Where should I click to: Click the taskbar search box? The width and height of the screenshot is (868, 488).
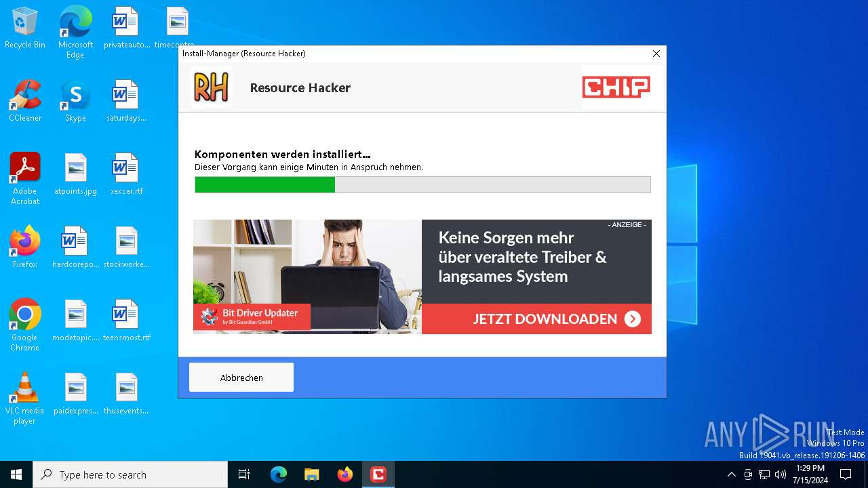click(x=130, y=474)
